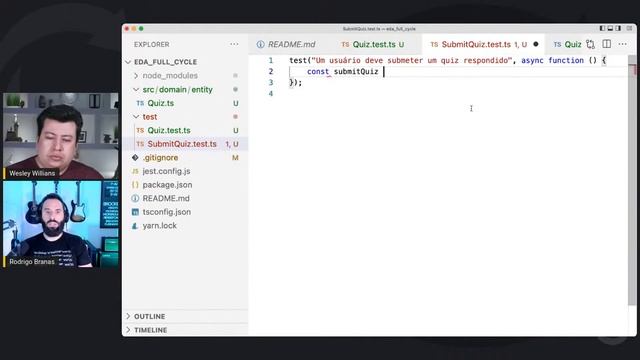The image size is (640, 360).
Task: Click line number 4 in the gutter
Action: (271, 94)
